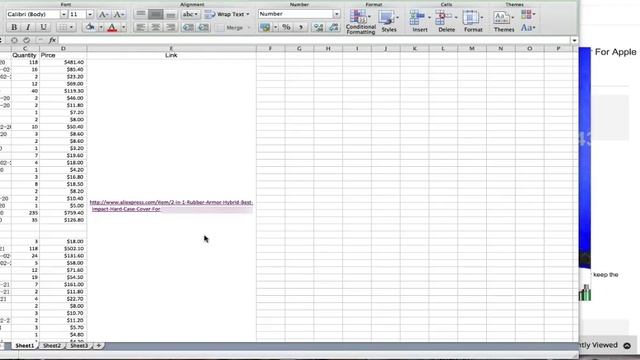Switch to the Sheet2 tab
The width and height of the screenshot is (640, 360).
pos(52,346)
